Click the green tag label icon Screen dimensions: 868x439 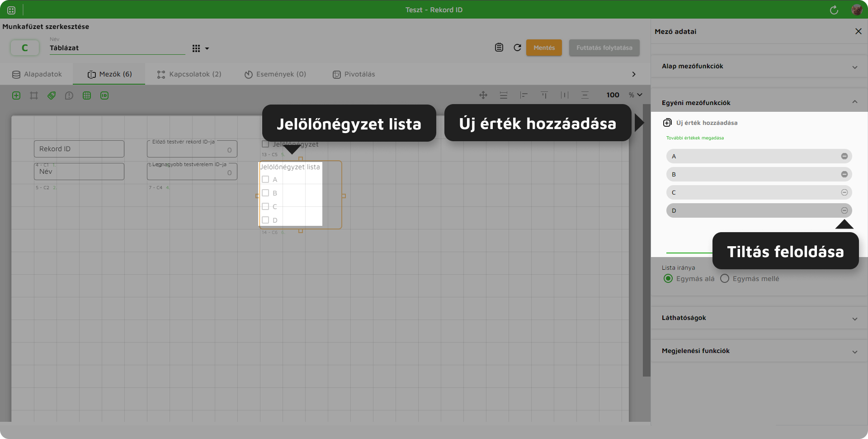click(x=52, y=95)
